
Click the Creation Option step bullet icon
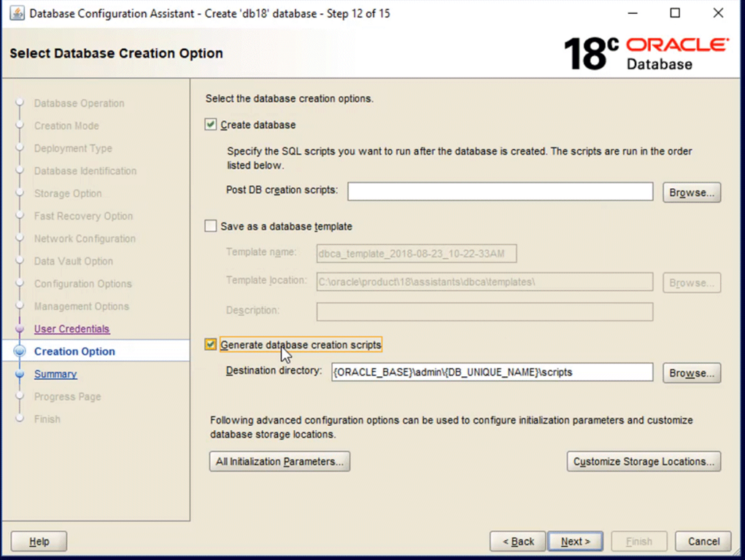coord(20,351)
